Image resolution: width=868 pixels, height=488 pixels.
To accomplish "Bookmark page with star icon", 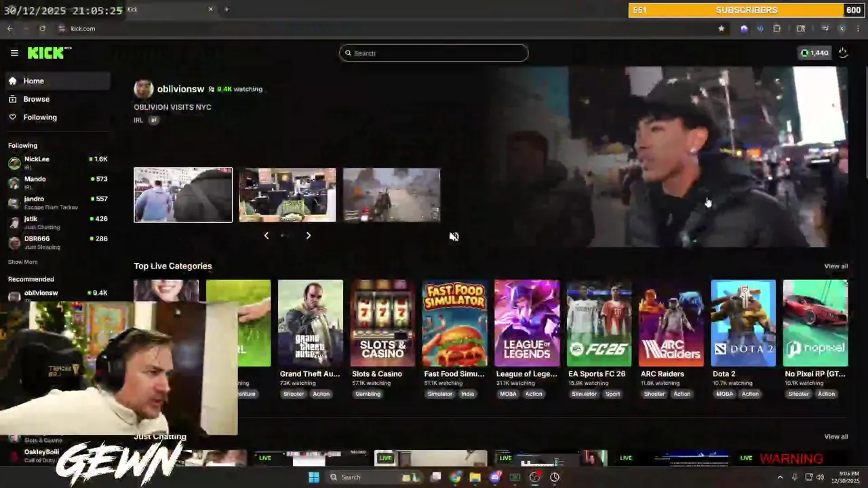I will click(x=721, y=28).
